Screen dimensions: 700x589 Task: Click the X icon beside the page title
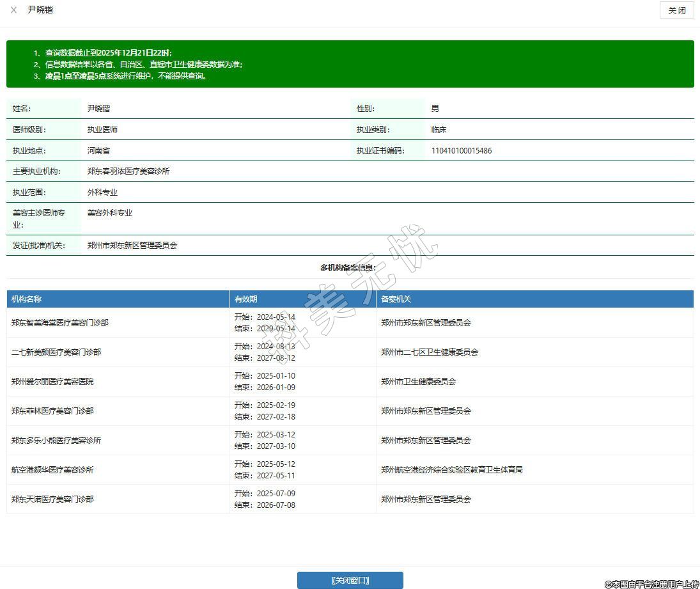coord(13,10)
